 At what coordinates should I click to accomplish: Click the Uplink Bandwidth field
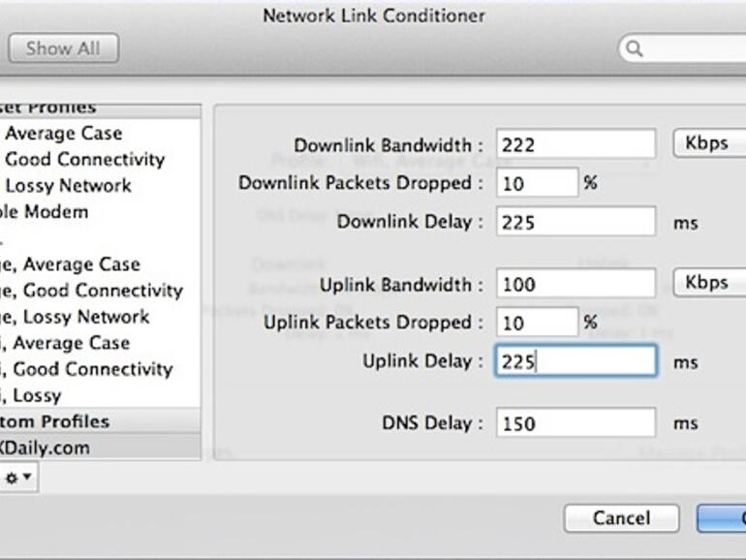pos(575,285)
